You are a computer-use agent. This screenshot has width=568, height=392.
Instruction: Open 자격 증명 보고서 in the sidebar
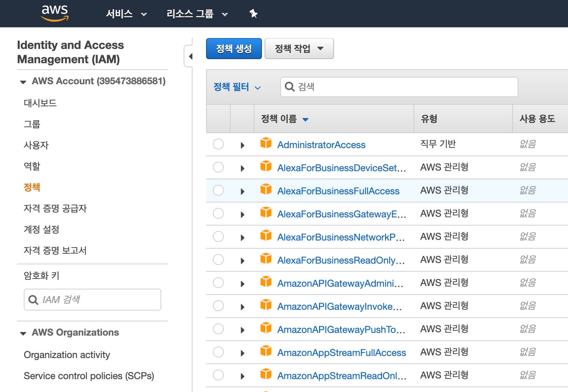(55, 250)
